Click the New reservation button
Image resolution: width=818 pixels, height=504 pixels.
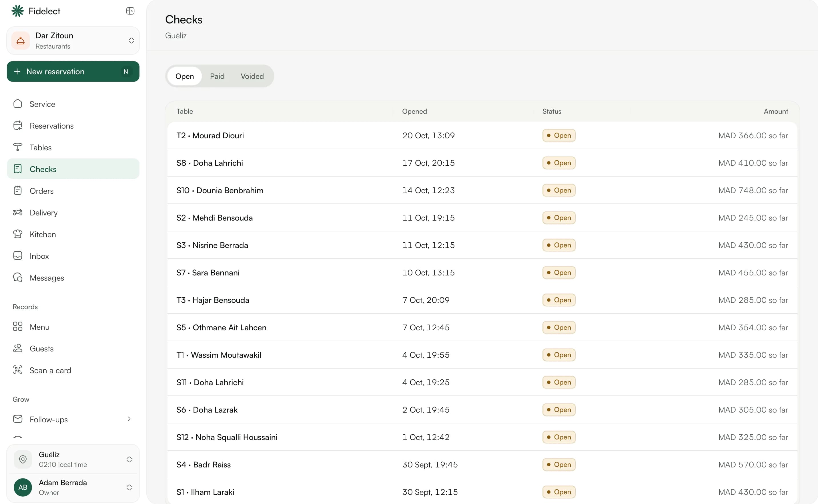point(73,71)
